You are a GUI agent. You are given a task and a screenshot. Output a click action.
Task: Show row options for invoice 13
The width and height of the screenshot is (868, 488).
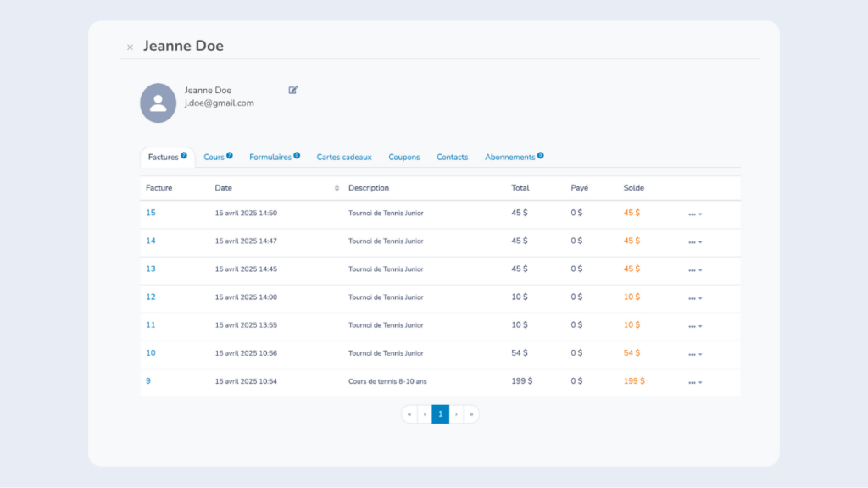pyautogui.click(x=695, y=270)
